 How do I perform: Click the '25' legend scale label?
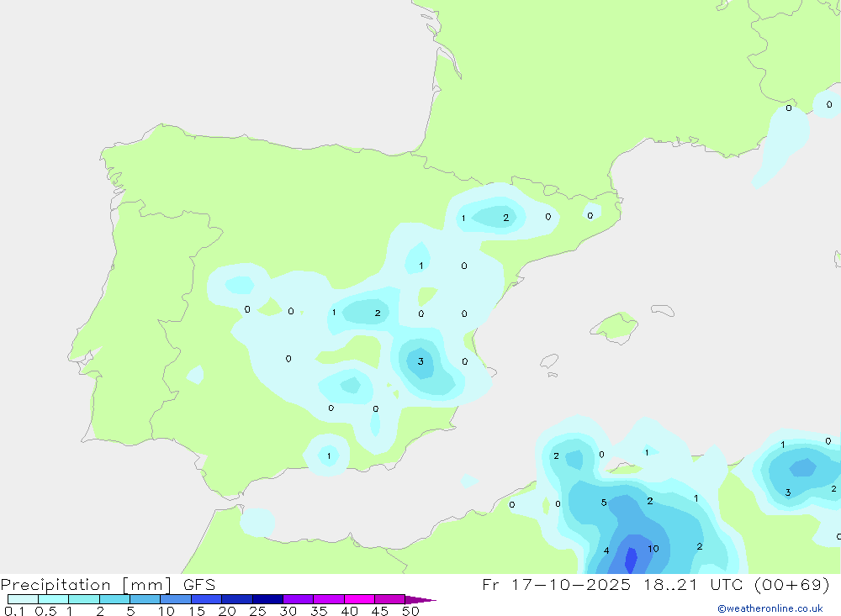pyautogui.click(x=257, y=611)
